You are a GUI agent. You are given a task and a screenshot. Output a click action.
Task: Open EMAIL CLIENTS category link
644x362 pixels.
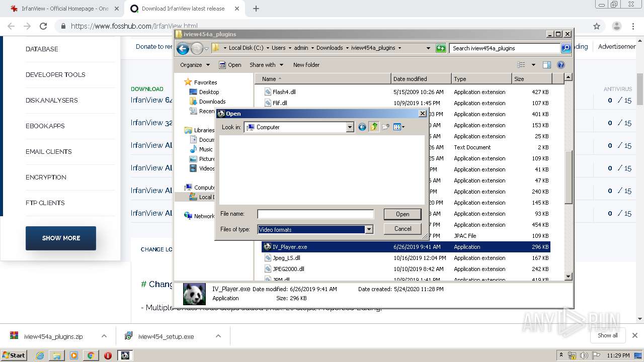click(49, 152)
